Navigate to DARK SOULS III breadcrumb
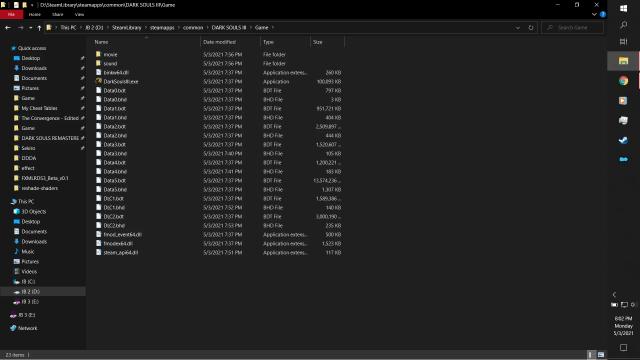 click(x=229, y=28)
